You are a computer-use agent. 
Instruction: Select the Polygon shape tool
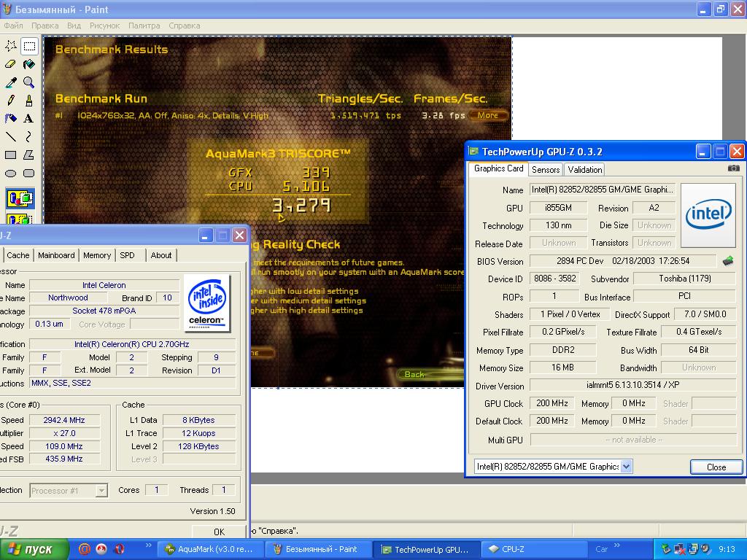(29, 155)
